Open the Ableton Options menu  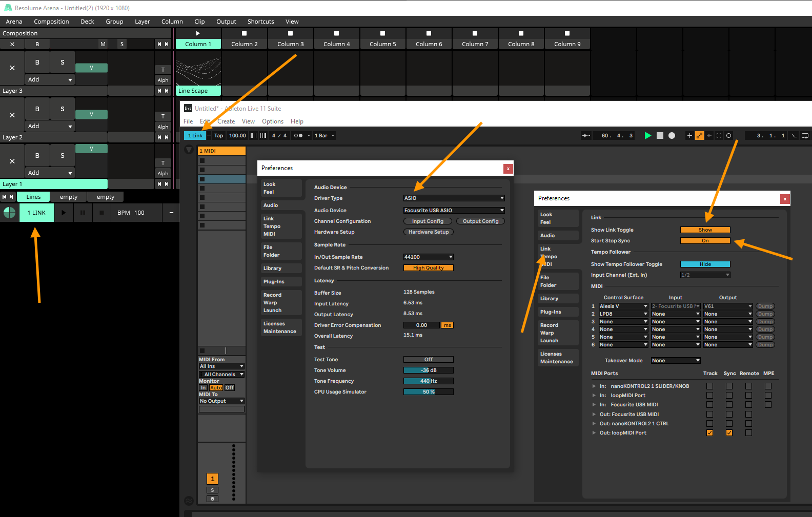coord(273,121)
